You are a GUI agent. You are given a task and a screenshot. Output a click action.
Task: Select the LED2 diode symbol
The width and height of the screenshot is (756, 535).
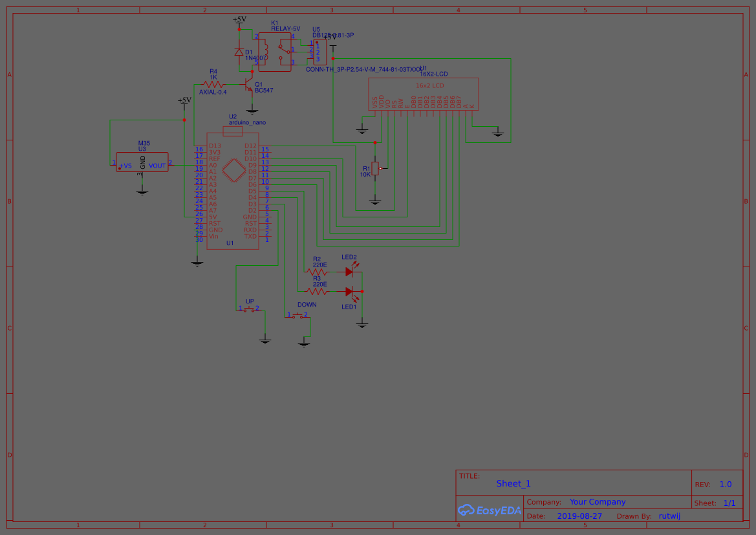[350, 272]
